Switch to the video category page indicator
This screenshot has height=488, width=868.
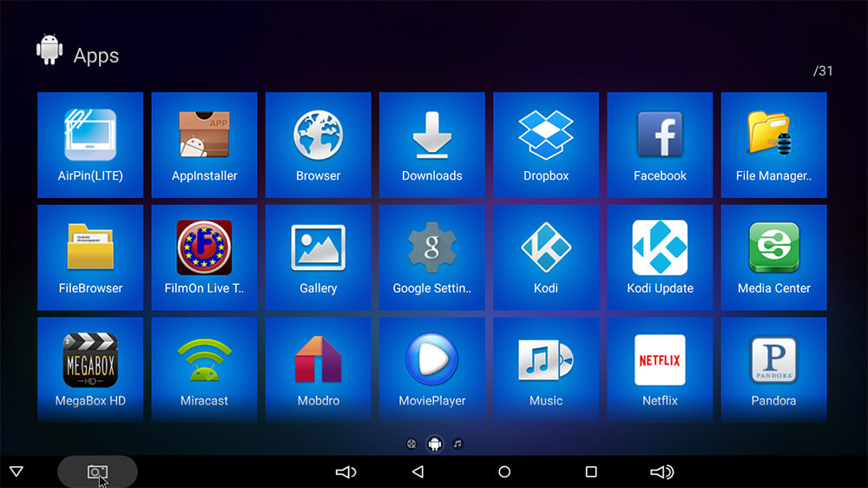tap(411, 444)
